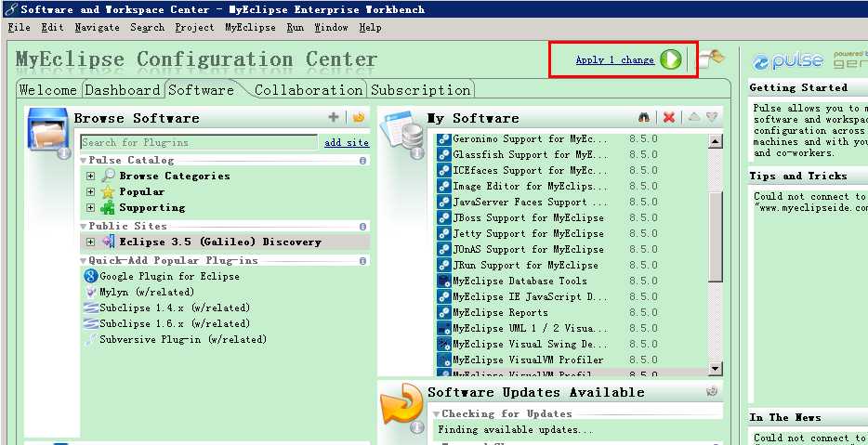868x445 pixels.
Task: Select Jetty Support for MyEclipse row
Action: [x=572, y=233]
